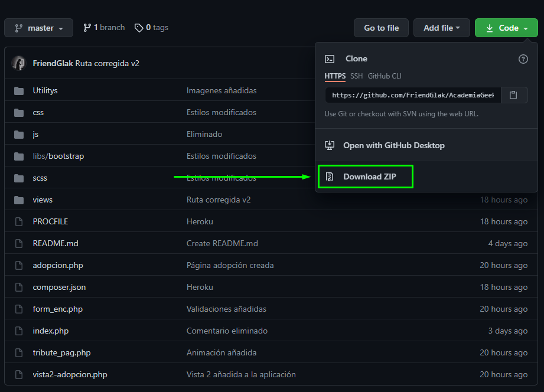Click the Clone help question-mark icon
The height and width of the screenshot is (392, 544).
tap(523, 59)
